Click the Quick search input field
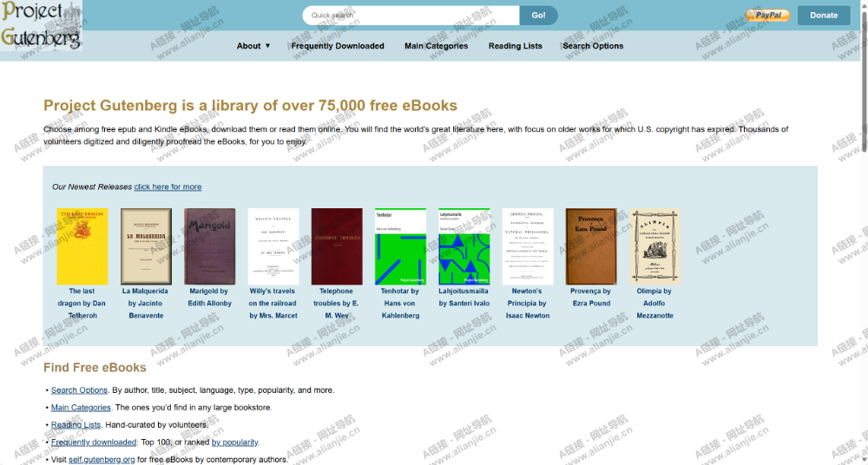Viewport: 868px width, 465px height. pos(411,16)
